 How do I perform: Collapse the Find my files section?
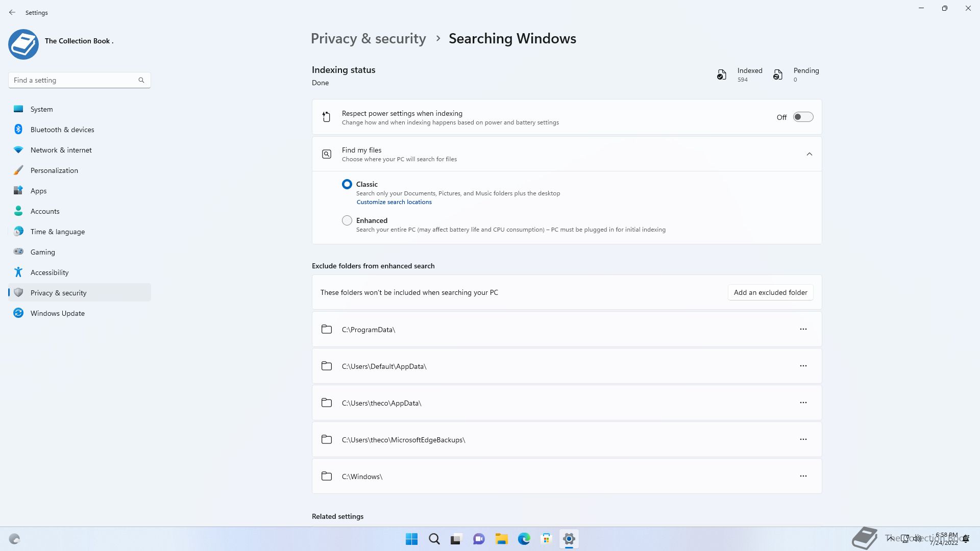coord(809,154)
